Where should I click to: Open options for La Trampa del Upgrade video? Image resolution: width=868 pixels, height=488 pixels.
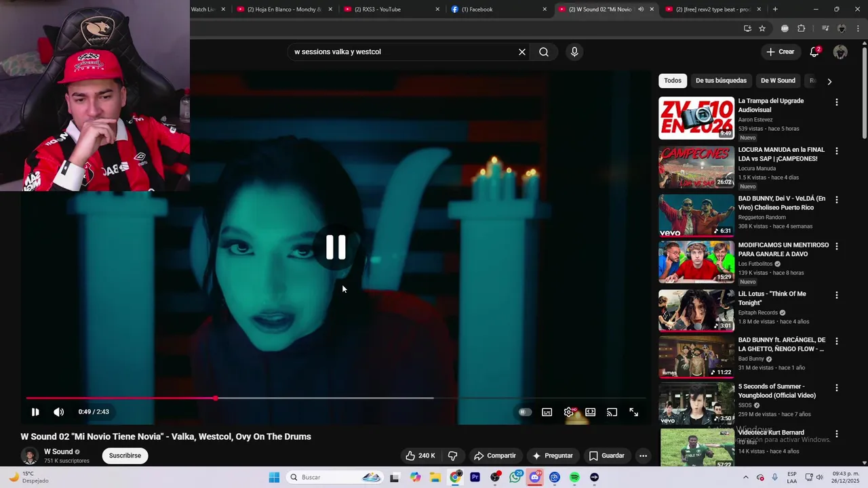point(837,102)
